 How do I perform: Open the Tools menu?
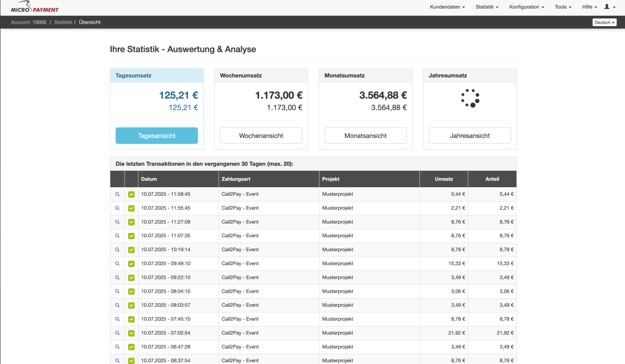[562, 7]
